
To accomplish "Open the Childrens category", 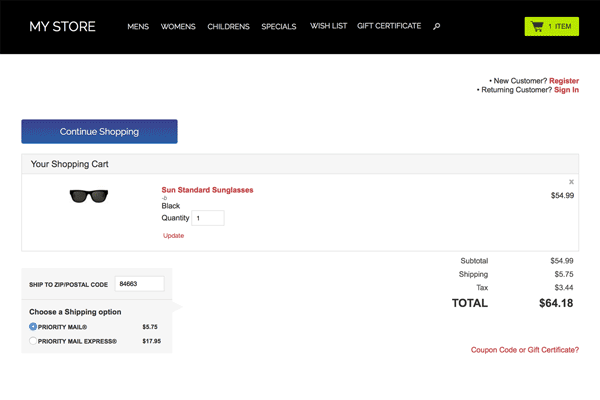I will pos(228,27).
